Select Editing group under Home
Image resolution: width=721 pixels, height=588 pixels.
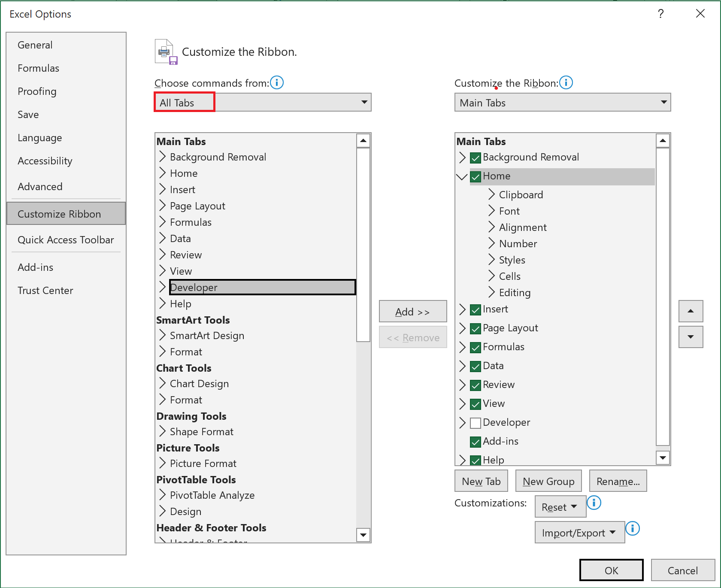pyautogui.click(x=515, y=292)
